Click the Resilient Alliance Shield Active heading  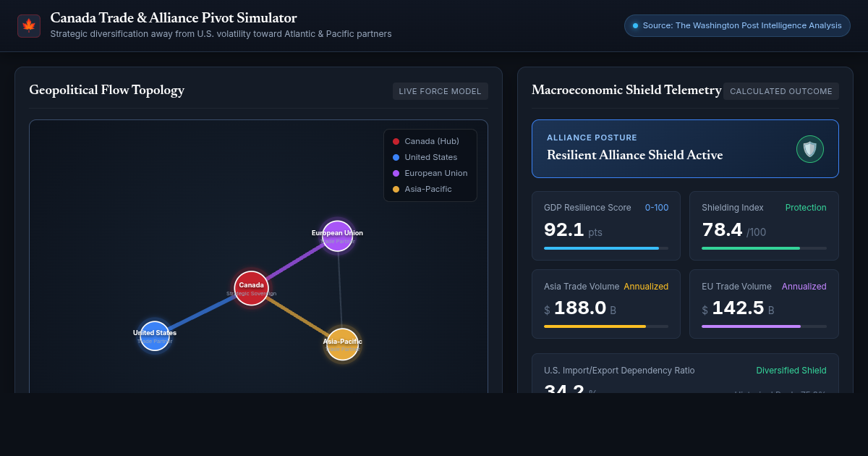point(635,155)
